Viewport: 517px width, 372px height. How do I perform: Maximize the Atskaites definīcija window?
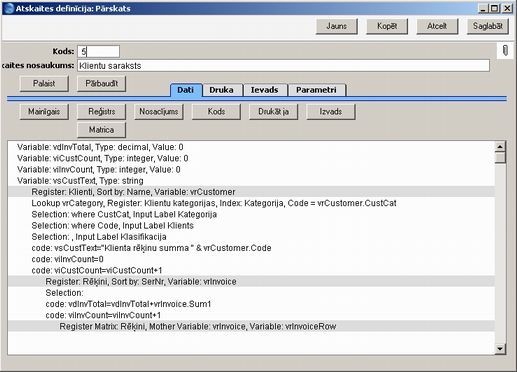(495, 8)
